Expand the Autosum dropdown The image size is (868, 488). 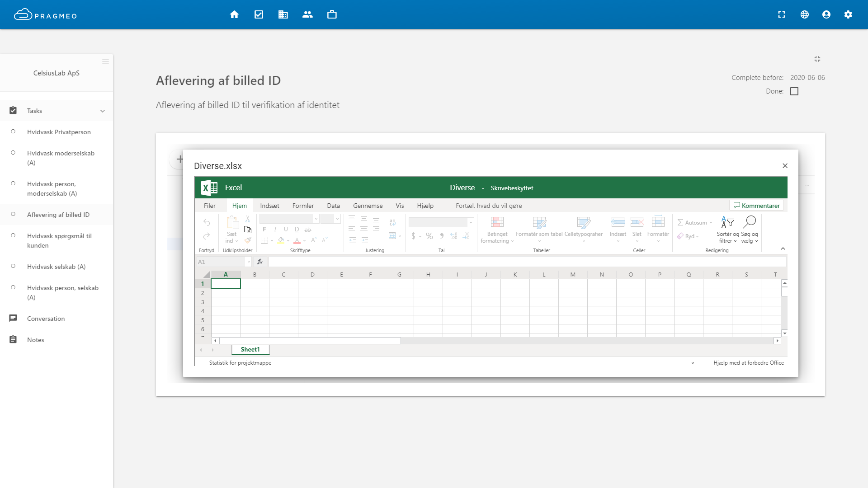pos(711,223)
